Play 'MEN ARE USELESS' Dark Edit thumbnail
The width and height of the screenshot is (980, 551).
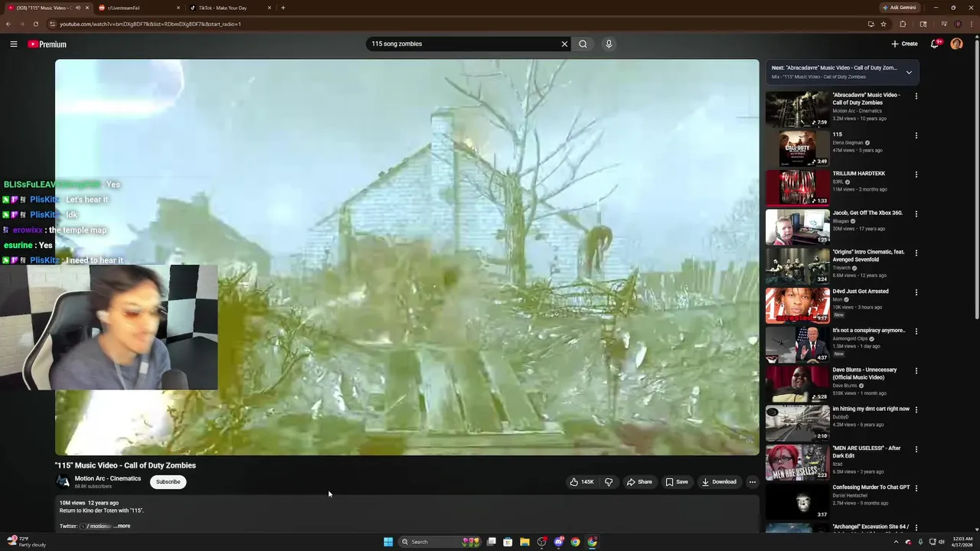click(797, 462)
